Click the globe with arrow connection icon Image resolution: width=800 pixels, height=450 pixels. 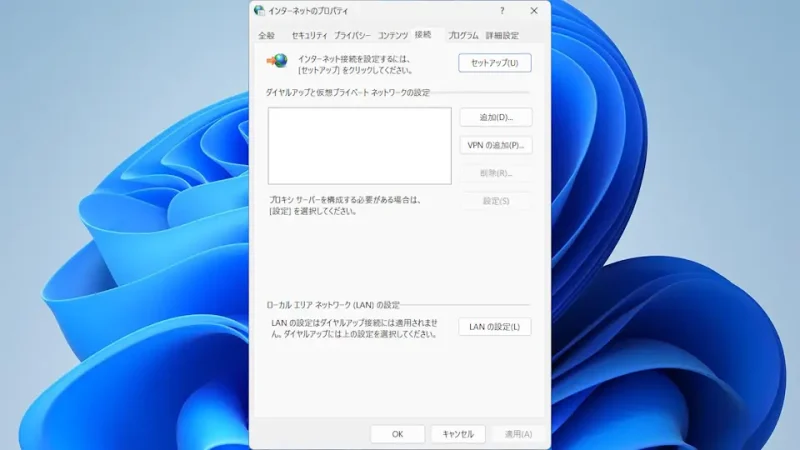coord(277,61)
